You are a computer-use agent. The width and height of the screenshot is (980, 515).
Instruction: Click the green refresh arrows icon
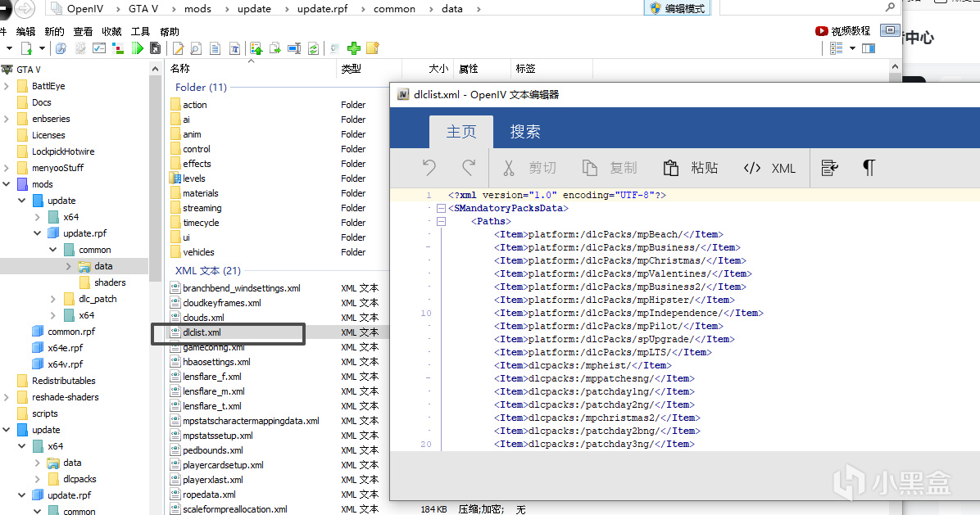tap(313, 48)
